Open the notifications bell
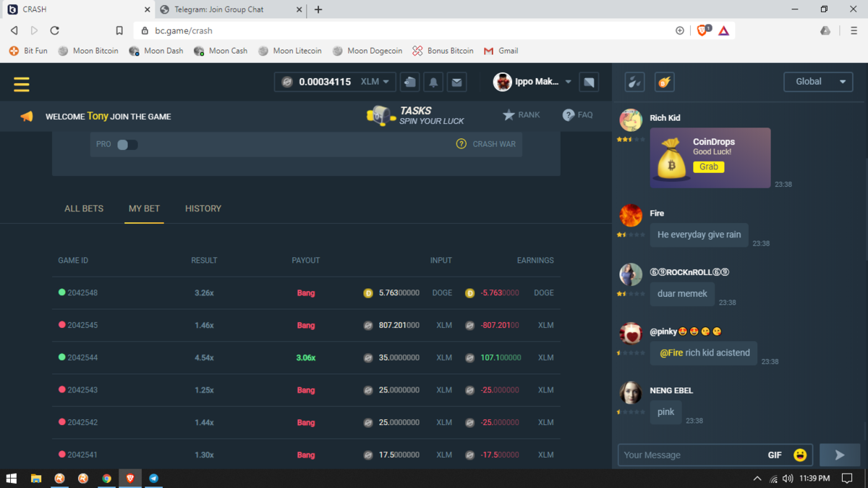 click(433, 83)
